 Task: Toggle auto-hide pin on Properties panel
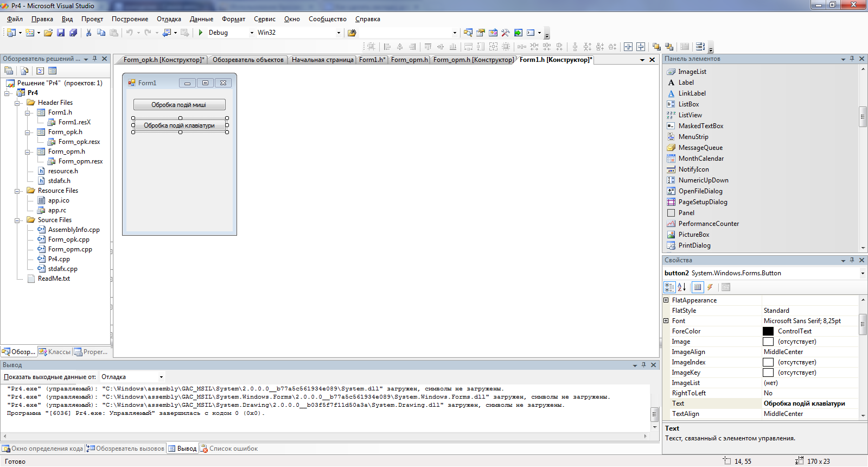click(852, 260)
